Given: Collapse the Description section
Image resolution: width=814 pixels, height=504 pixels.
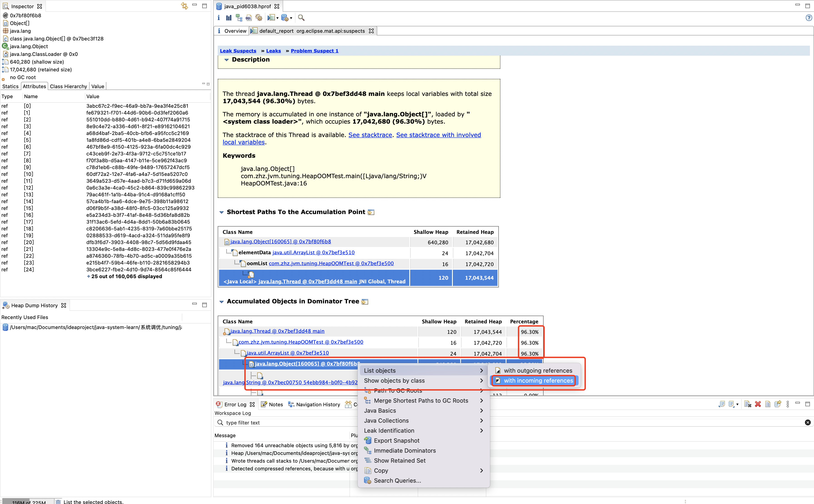Looking at the screenshot, I should [226, 60].
